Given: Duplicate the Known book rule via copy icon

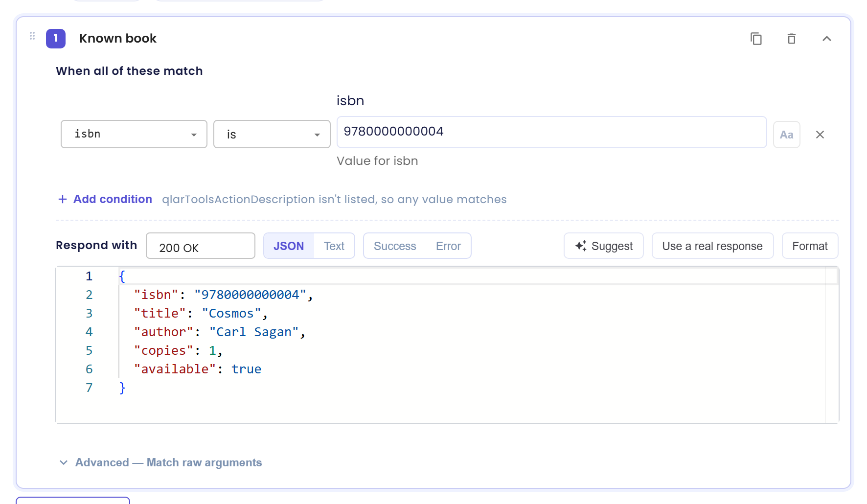Looking at the screenshot, I should point(756,39).
